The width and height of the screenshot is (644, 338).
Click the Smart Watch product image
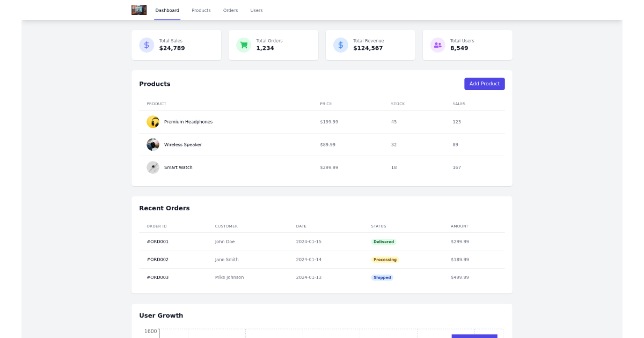(153, 167)
